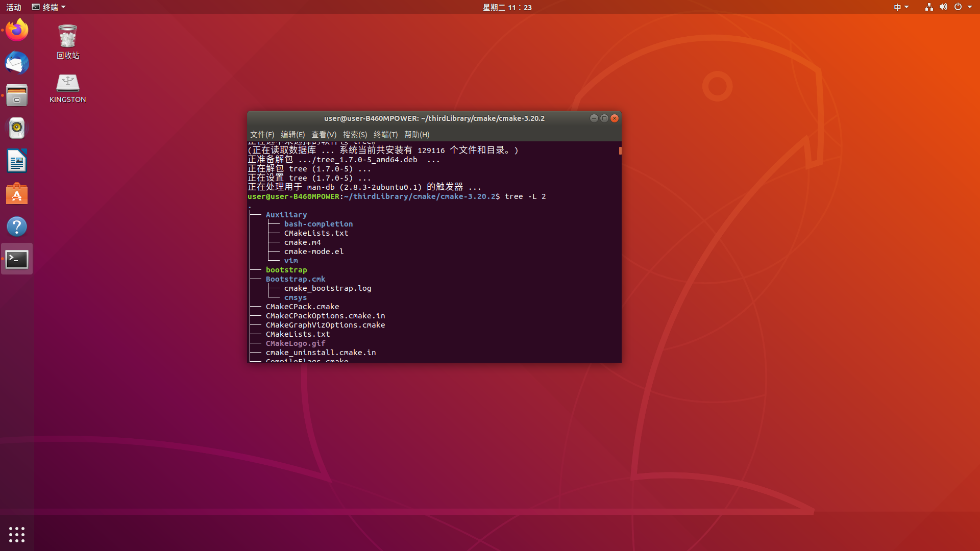Open Ubuntu Software center icon
The width and height of the screenshot is (980, 551).
[17, 194]
